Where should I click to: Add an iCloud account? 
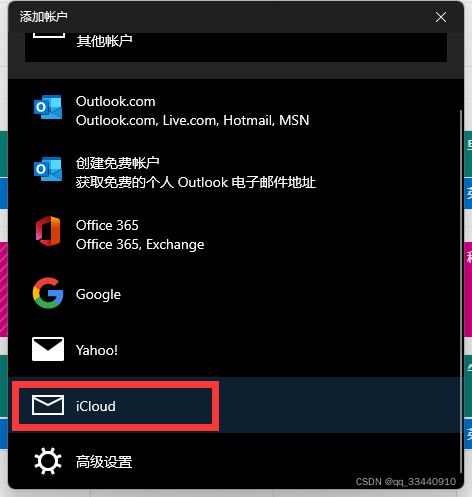234,405
